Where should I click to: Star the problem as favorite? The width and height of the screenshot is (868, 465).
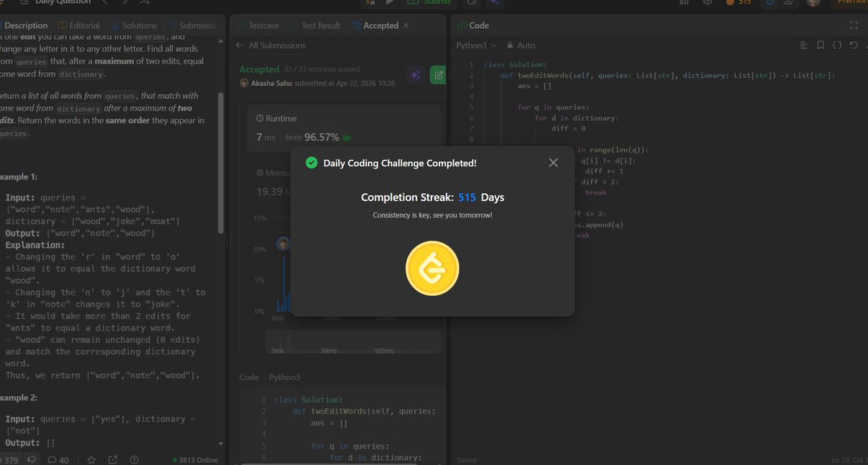[x=91, y=459]
